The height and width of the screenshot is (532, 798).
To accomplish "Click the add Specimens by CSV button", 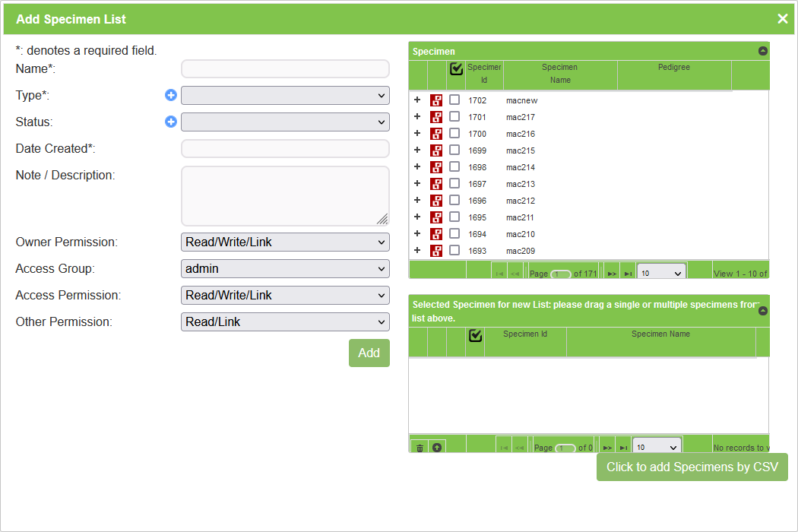I will click(692, 467).
